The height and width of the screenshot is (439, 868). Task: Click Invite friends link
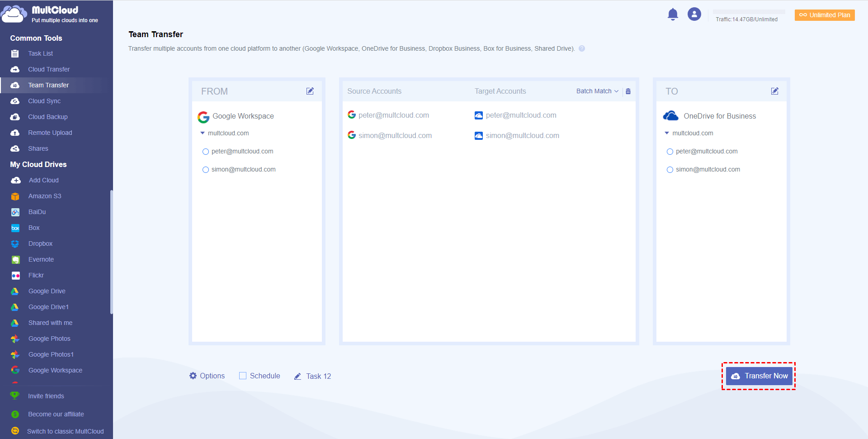point(46,396)
